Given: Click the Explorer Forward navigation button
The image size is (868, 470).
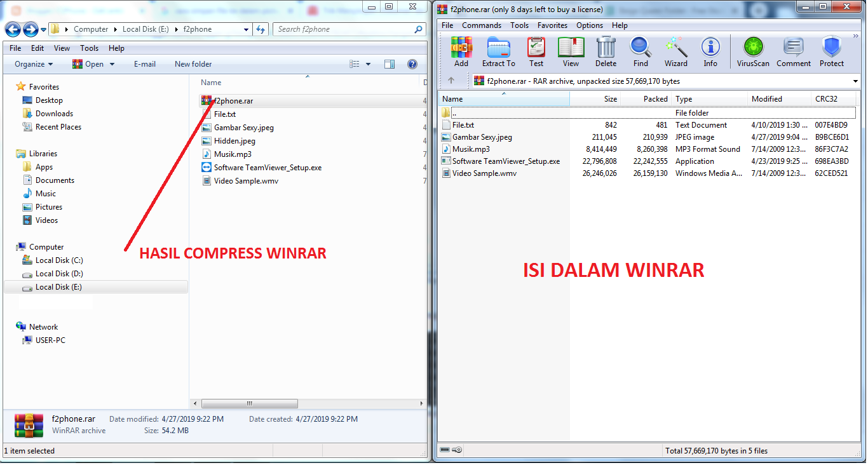Looking at the screenshot, I should click(x=31, y=29).
